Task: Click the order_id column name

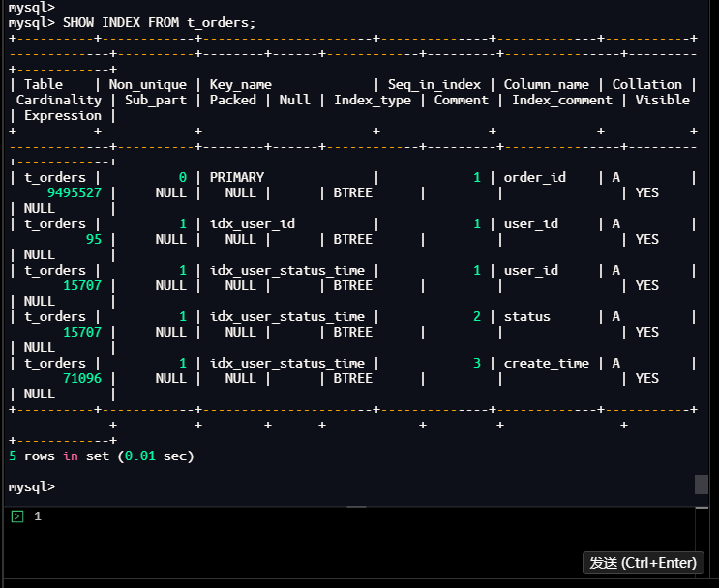Action: click(535, 177)
